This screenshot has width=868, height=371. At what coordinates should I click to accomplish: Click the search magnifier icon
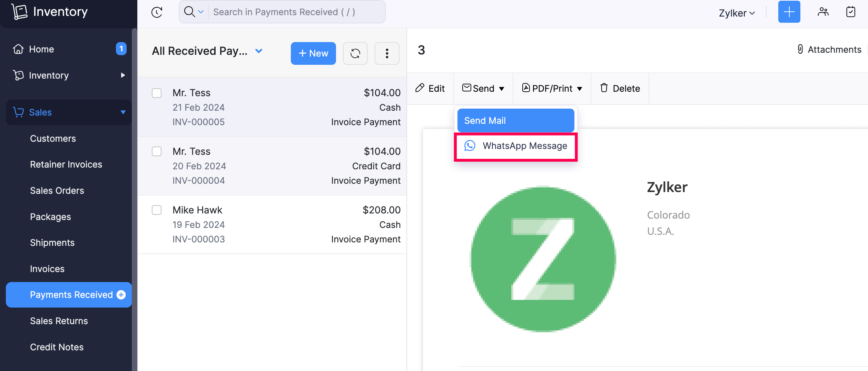coord(189,12)
